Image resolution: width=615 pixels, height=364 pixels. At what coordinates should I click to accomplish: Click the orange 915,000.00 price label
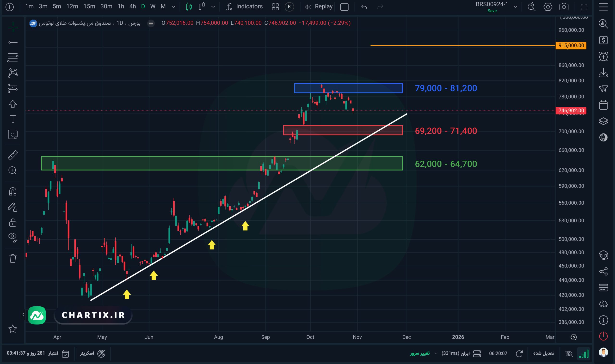(x=571, y=46)
